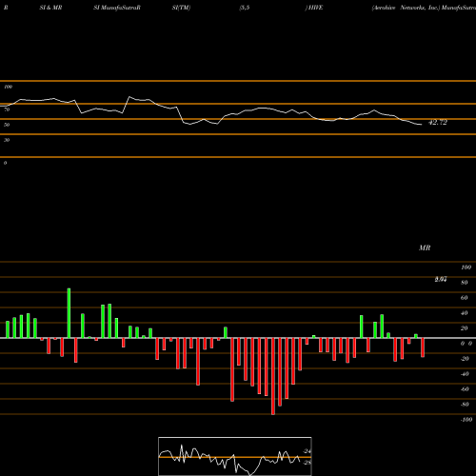Click the longest red MR bar
Image resolution: width=476 pixels, height=476 pixels.
click(x=273, y=376)
